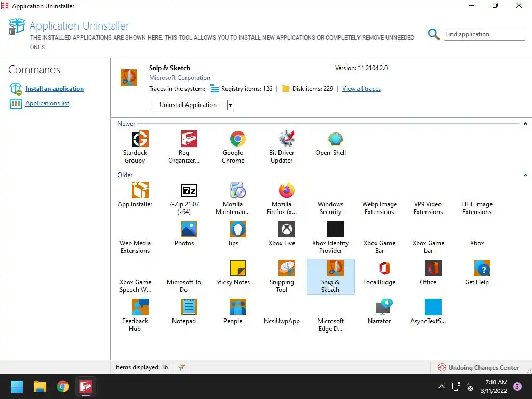The image size is (532, 399).
Task: Select Mozilla Firefox in the Older group
Action: pos(282,198)
